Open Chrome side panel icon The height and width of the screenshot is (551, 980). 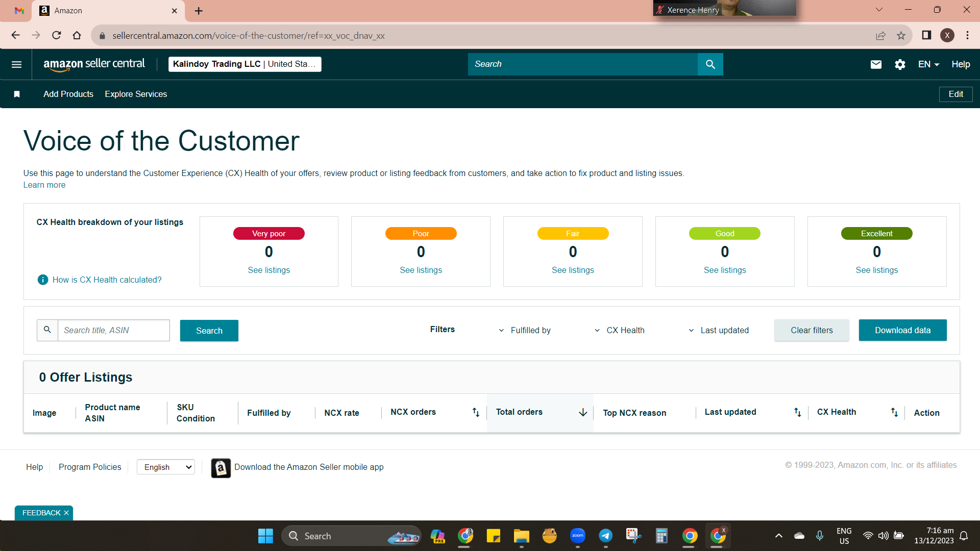click(x=926, y=35)
